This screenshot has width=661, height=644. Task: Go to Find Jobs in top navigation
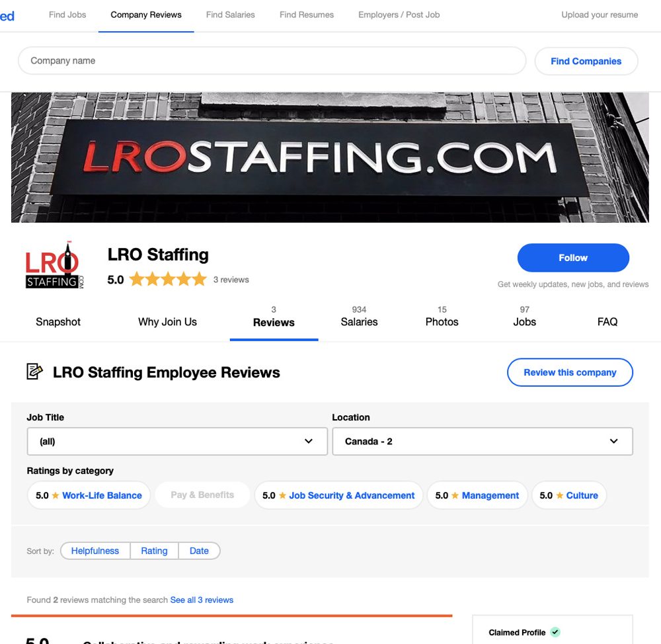pos(67,15)
